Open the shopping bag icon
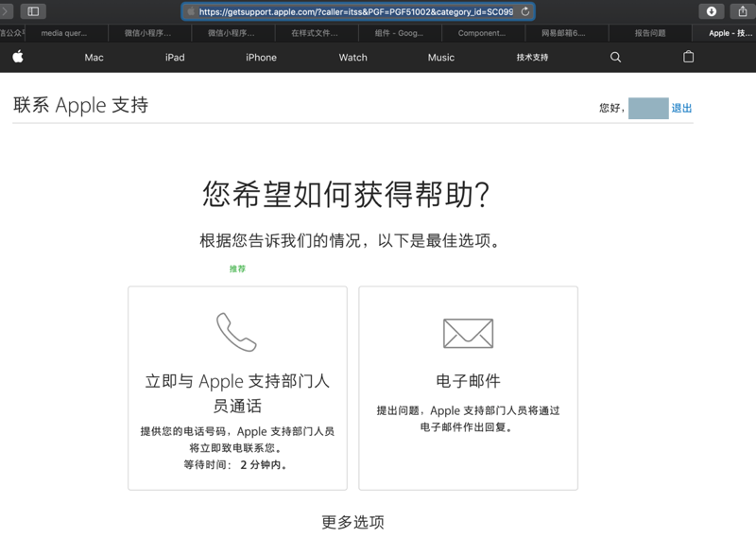The height and width of the screenshot is (538, 756). coord(689,57)
